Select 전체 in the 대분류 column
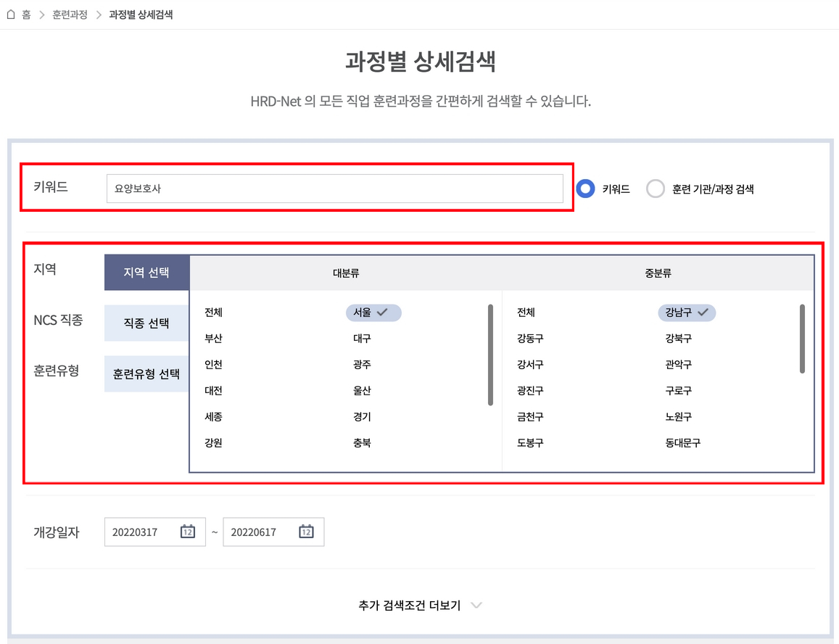Image resolution: width=839 pixels, height=644 pixels. [x=213, y=313]
